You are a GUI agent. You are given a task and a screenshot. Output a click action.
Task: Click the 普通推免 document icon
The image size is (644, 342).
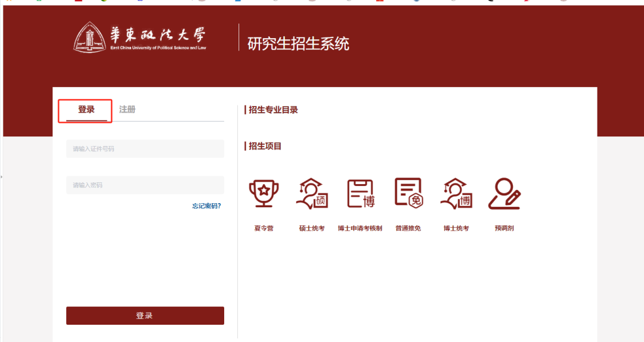[408, 194]
